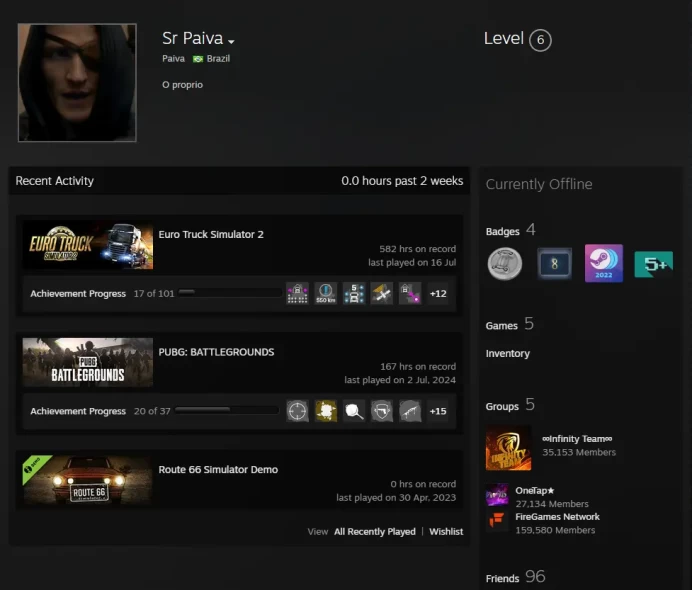The width and height of the screenshot is (692, 590).
Task: Click the PUBG crosshair achievement icon
Action: pos(297,411)
